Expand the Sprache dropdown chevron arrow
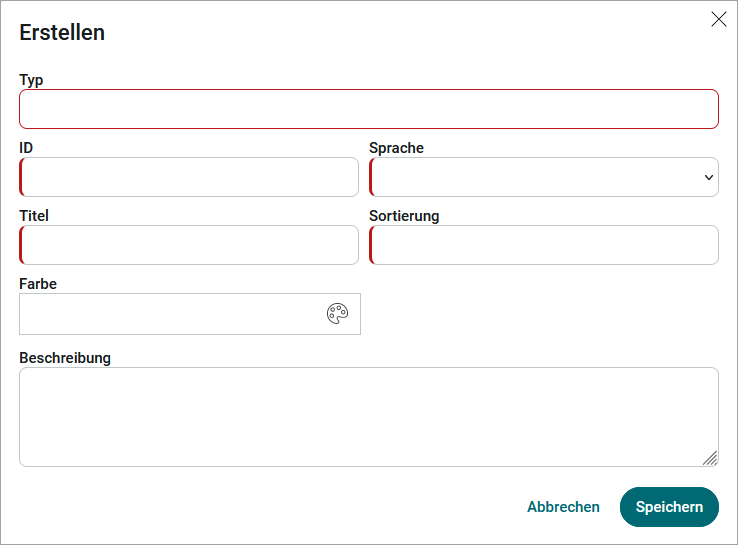Viewport: 738px width, 545px height. (x=709, y=177)
